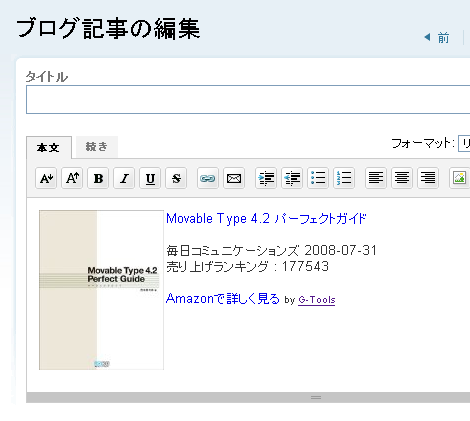
Task: Toggle italic formatting
Action: coord(124,178)
